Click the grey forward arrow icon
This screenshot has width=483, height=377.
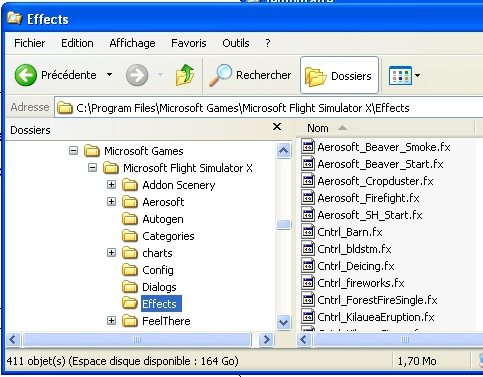click(x=137, y=75)
